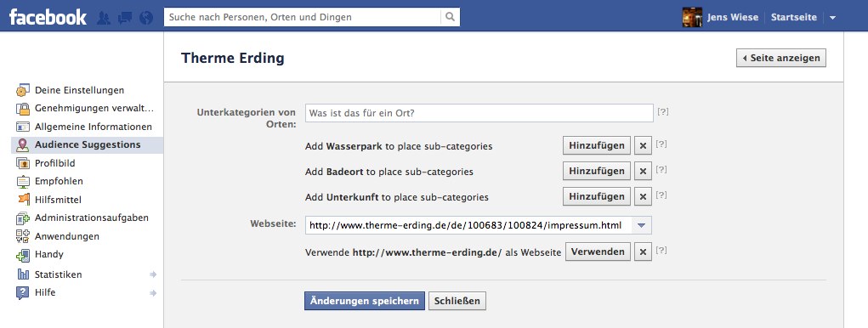Click the Anwendungen icon

click(x=23, y=236)
